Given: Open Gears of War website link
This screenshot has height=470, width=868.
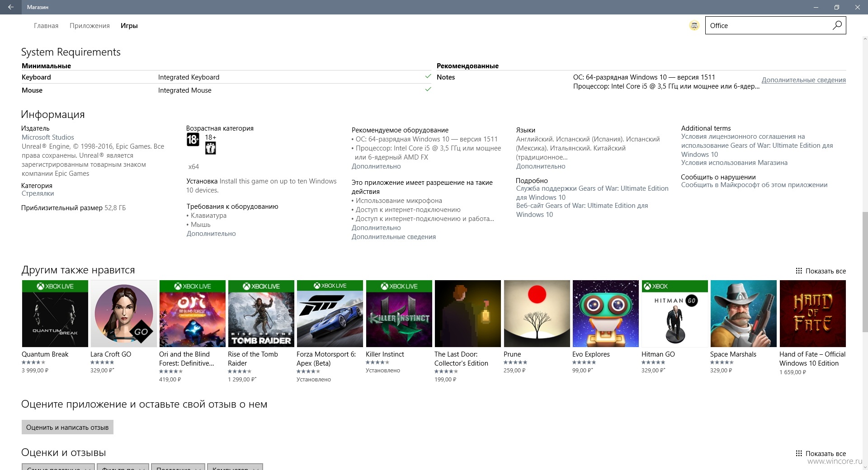Looking at the screenshot, I should (582, 210).
